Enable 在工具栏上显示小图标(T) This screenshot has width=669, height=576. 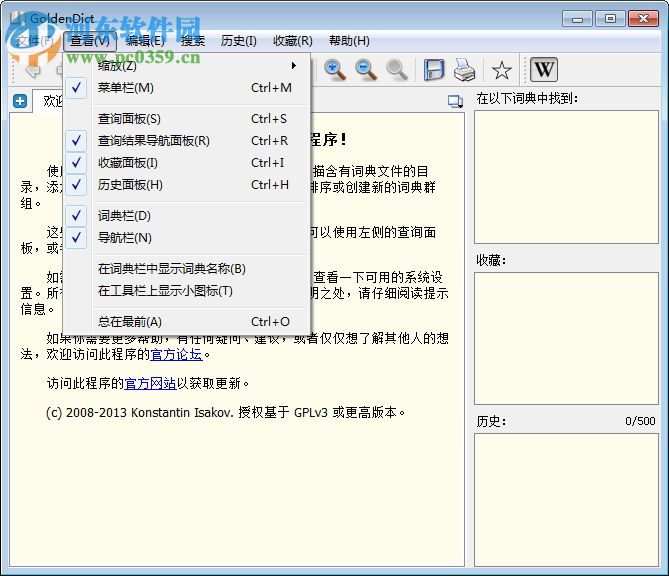click(x=186, y=291)
